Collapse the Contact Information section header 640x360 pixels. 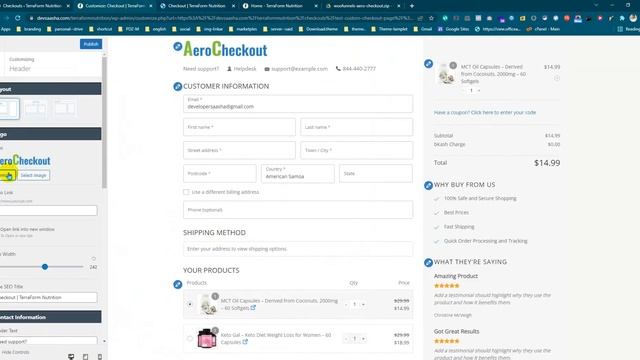(51, 317)
